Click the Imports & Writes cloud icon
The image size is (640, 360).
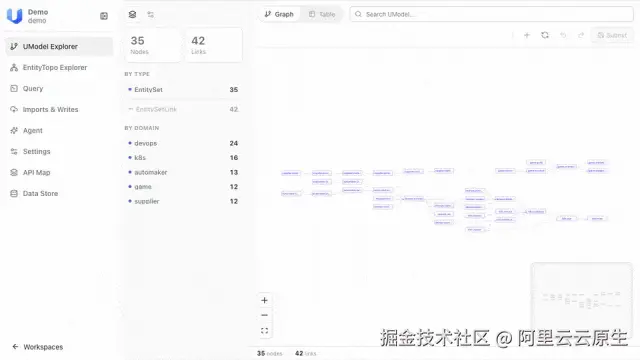tap(14, 109)
